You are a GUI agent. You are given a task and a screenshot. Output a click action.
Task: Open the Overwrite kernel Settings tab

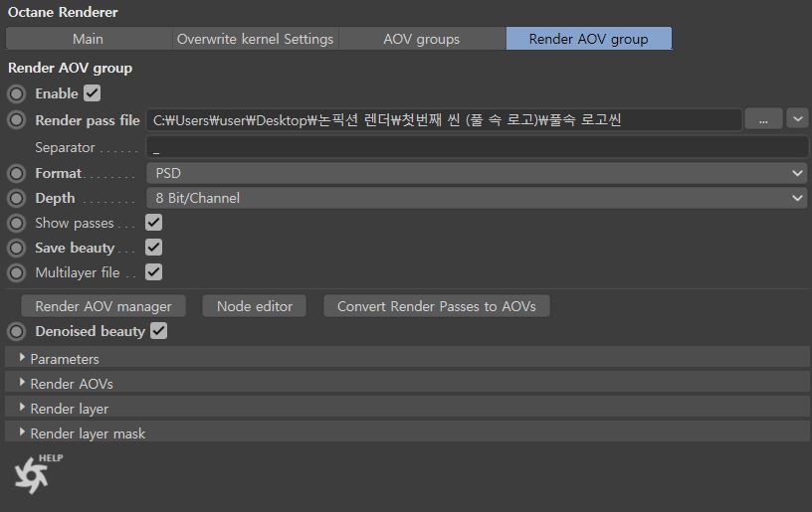[x=256, y=39]
